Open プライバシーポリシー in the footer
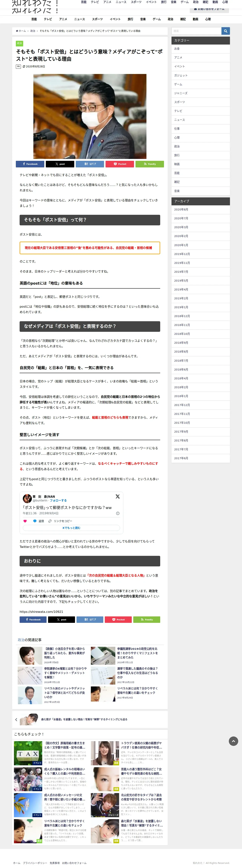The image size is (242, 868). 35,863
